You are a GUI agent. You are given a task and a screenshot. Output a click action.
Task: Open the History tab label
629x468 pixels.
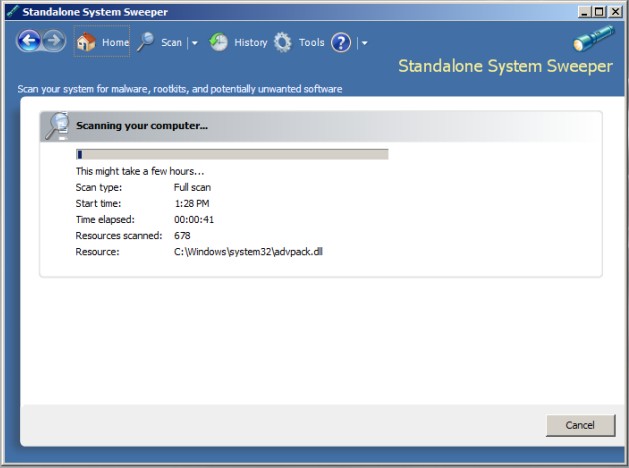click(251, 43)
